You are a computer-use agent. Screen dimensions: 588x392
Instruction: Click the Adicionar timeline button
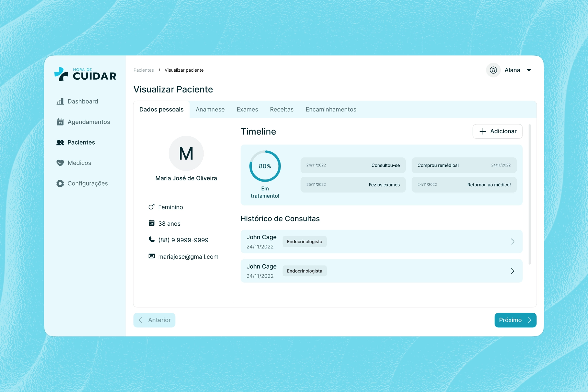(498, 131)
